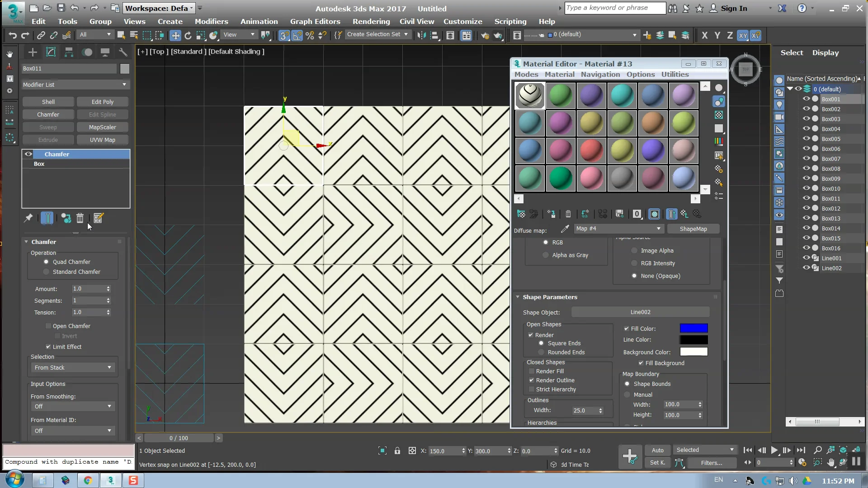The image size is (868, 488).
Task: Click Show End Result toggle icon
Action: (x=47, y=218)
